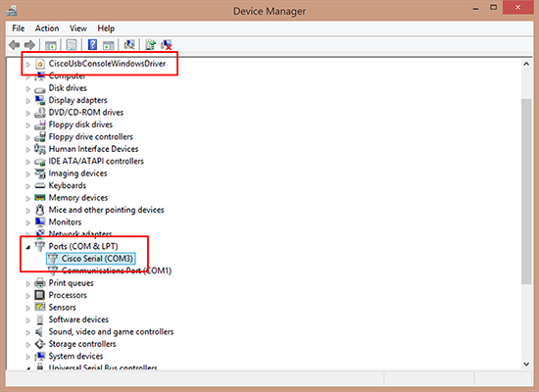Select the Cisco Serial (COM3) device
The width and height of the screenshot is (539, 392).
pos(97,259)
